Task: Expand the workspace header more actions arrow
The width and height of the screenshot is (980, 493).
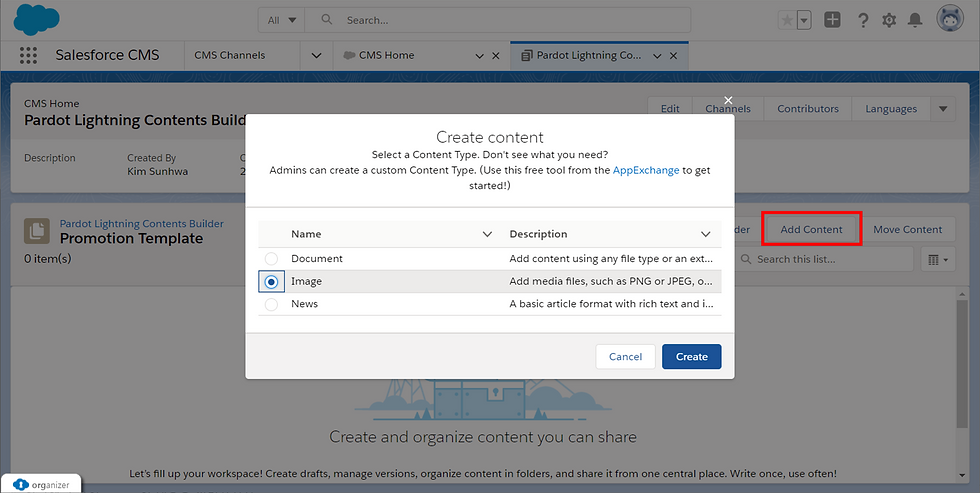Action: pos(943,109)
